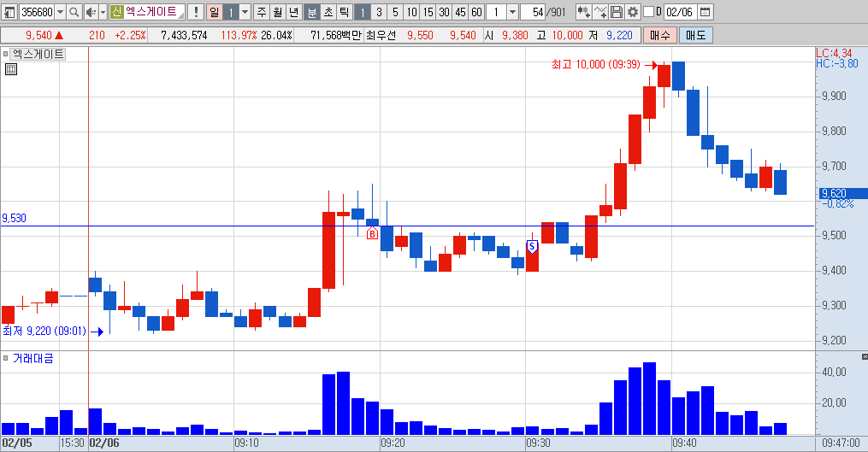This screenshot has height=452, width=868.
Task: Click small square beside 엑스게이트 chart label
Action: 5,54
